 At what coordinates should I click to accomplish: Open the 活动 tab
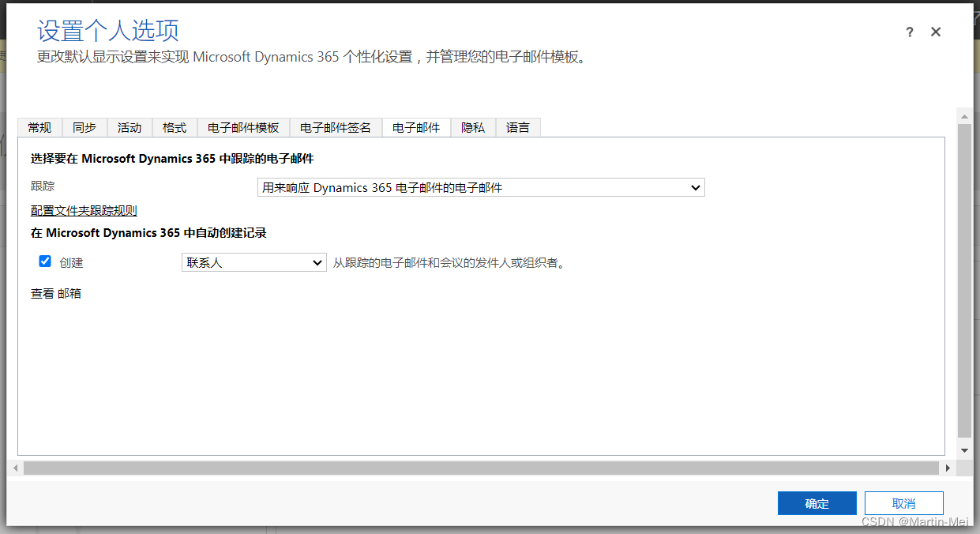[130, 127]
